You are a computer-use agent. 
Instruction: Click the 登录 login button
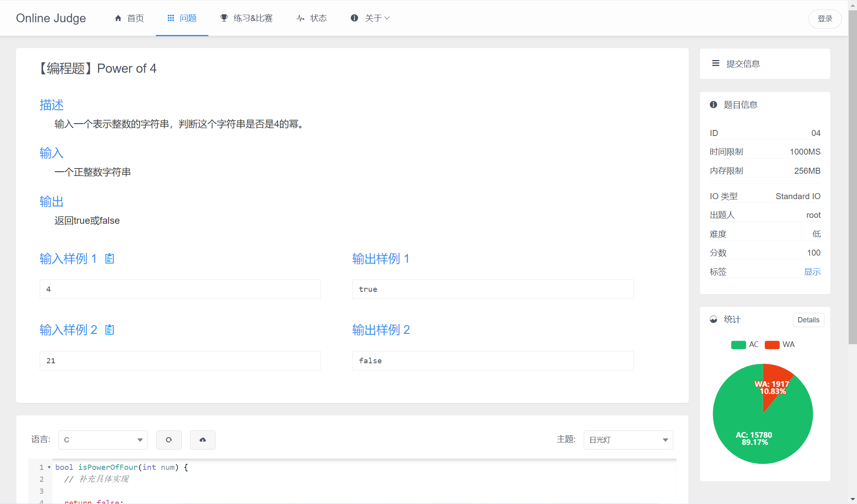[x=825, y=19]
